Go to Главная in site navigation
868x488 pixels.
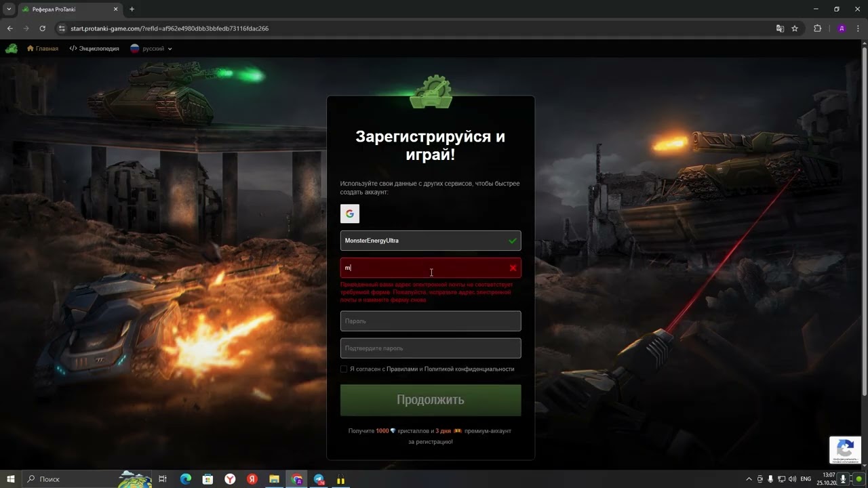click(x=43, y=49)
